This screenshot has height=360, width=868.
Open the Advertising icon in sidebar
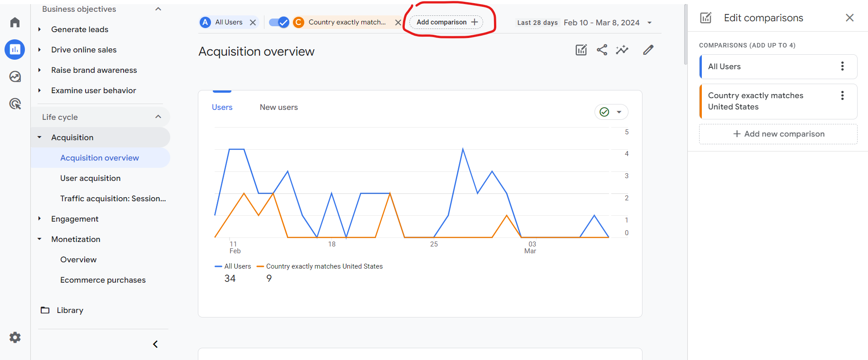click(x=15, y=104)
